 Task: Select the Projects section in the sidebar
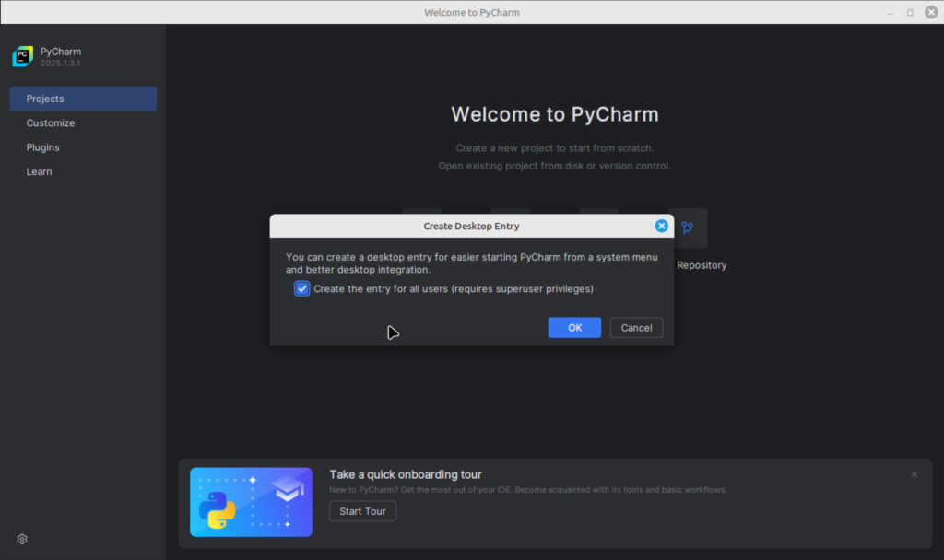point(43,99)
